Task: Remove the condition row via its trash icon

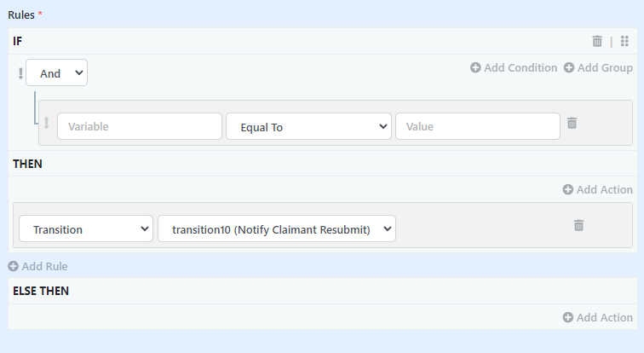Action: coord(572,123)
